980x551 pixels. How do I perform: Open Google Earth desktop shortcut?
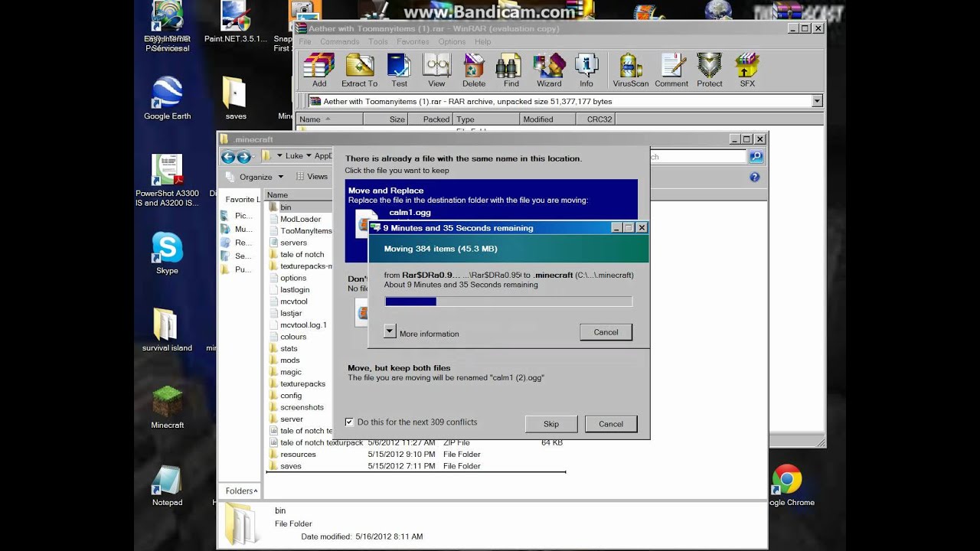coord(167,98)
